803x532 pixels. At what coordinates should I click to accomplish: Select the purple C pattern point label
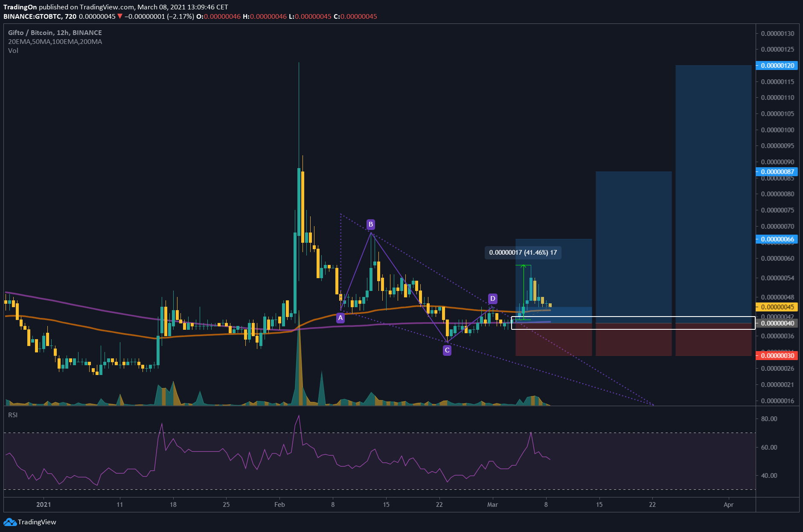coord(447,350)
